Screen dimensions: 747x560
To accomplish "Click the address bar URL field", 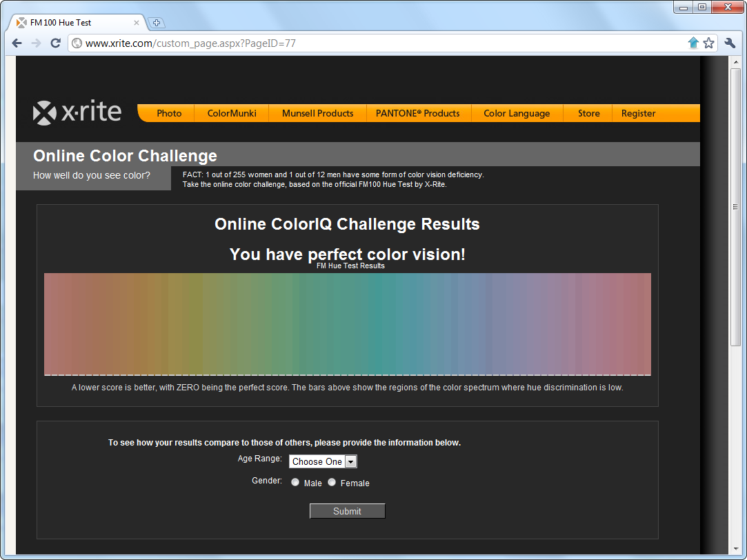I will (x=379, y=43).
